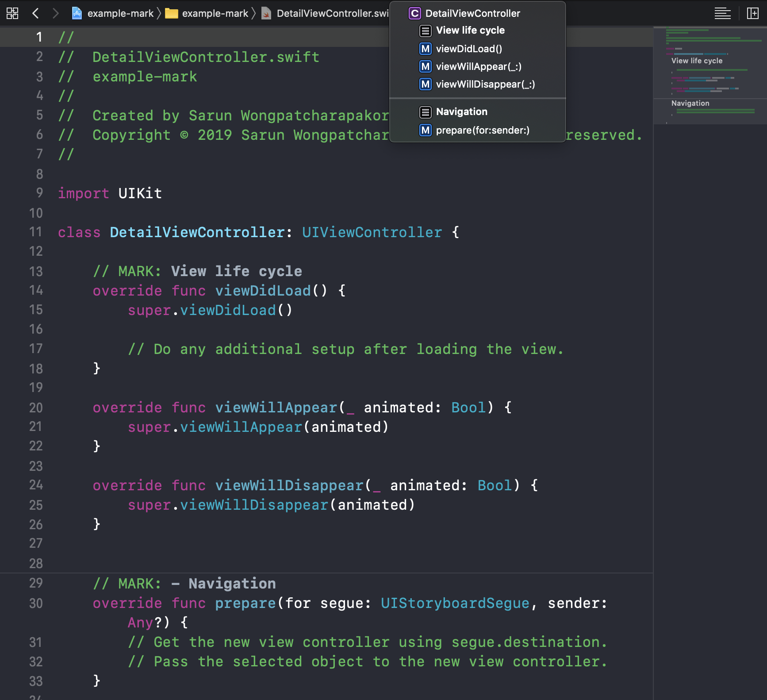Select viewWillAppear(_:) in the jump menu
The image size is (767, 700).
coord(479,66)
